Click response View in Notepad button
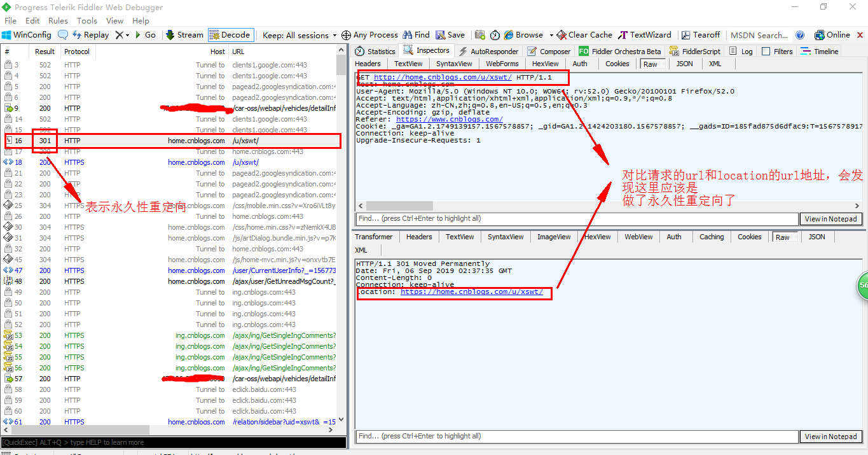The width and height of the screenshot is (868, 455). 830,437
